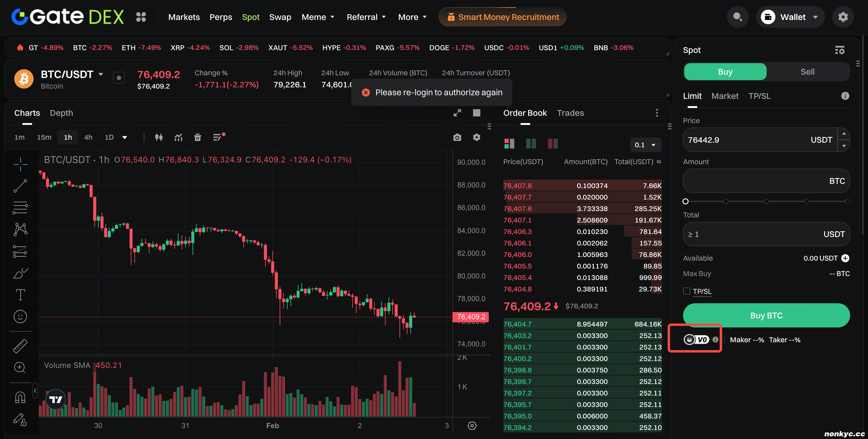This screenshot has height=439, width=868.
Task: Add BTC/USDT to favorites star
Action: pyautogui.click(x=119, y=78)
